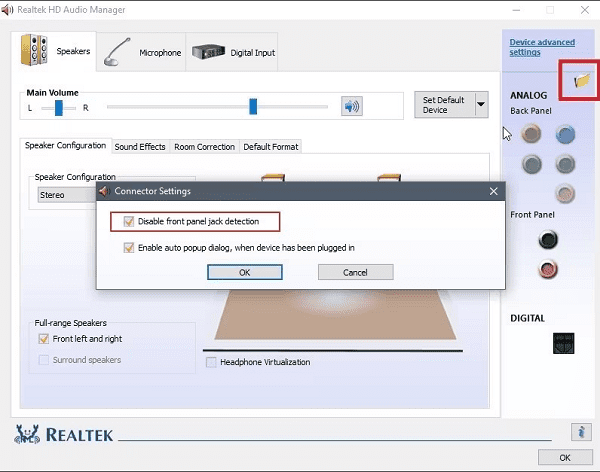
Task: Select the brown back panel jack
Action: coord(532,134)
